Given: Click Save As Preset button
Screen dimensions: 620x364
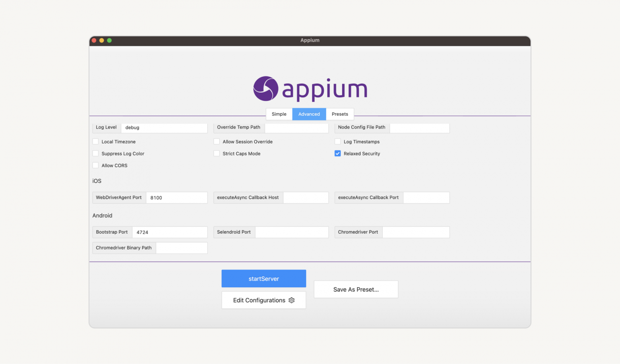Looking at the screenshot, I should (356, 289).
